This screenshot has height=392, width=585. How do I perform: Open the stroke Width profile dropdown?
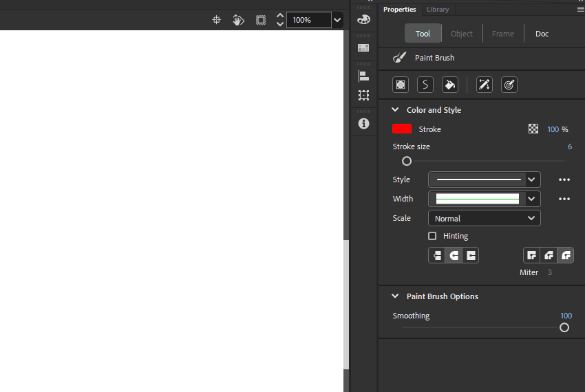[x=485, y=199]
